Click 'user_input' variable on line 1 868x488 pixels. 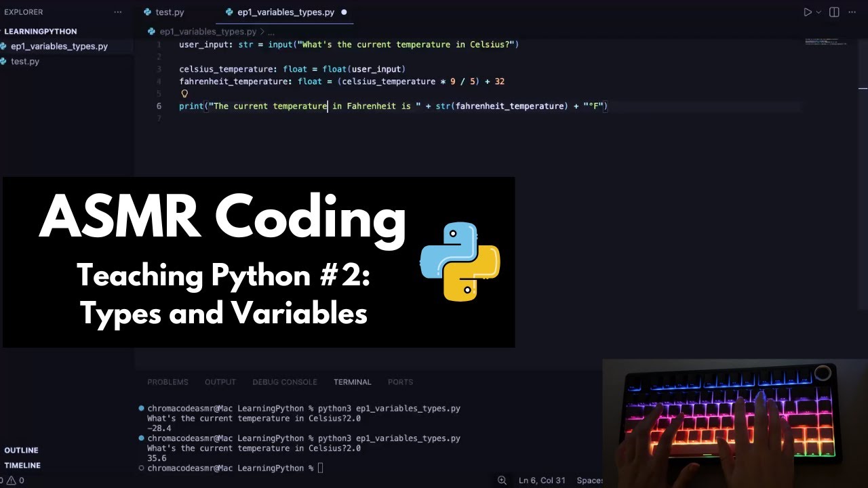(x=203, y=45)
